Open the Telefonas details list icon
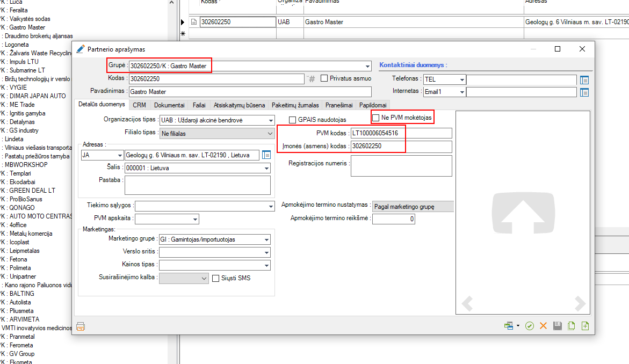This screenshot has height=364, width=629. pyautogui.click(x=584, y=79)
